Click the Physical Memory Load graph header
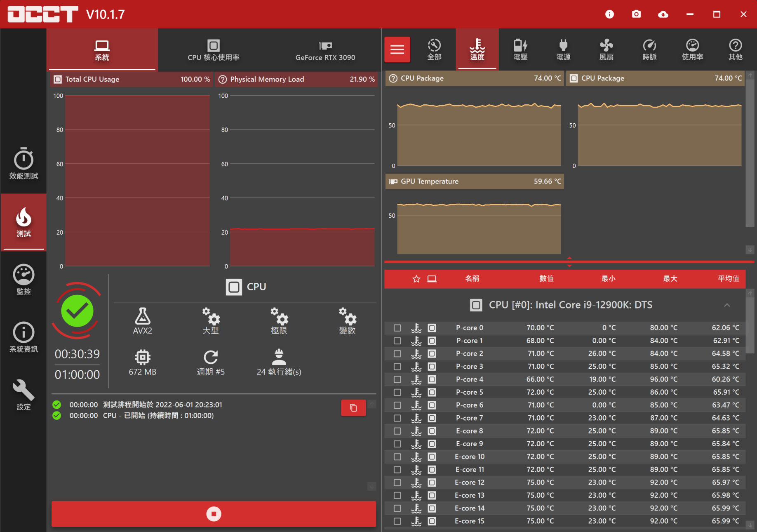 pos(296,79)
